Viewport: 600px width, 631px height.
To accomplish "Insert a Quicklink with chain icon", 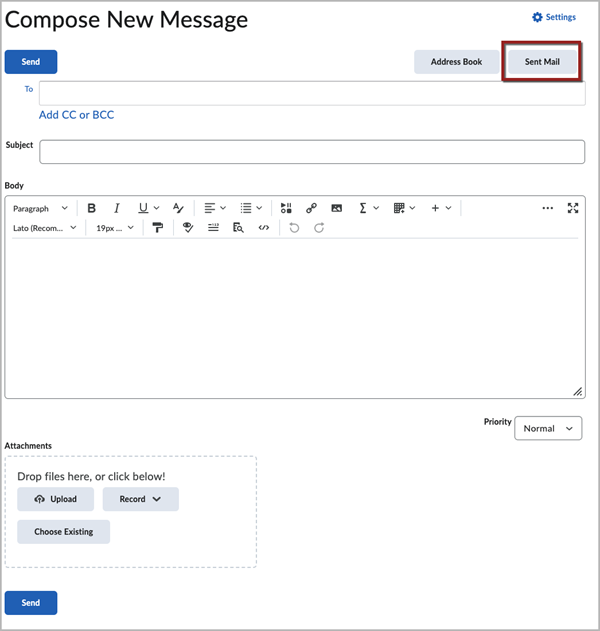I will pyautogui.click(x=311, y=208).
